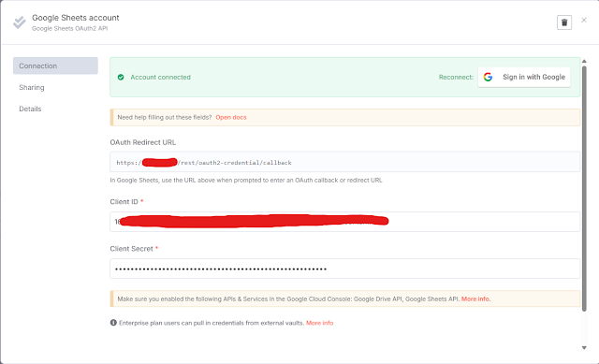Screen dimensions: 599x364
Task: Click the scrollbar down arrow
Action: pyautogui.click(x=584, y=347)
